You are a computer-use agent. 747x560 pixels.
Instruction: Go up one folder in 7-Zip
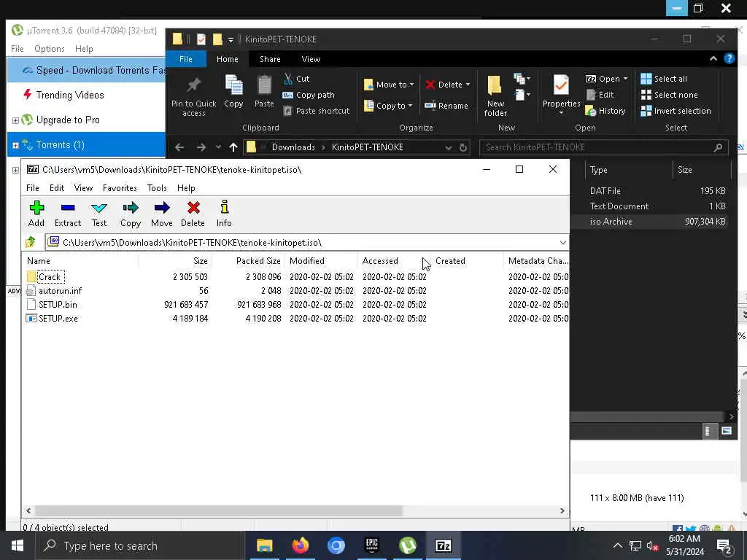(31, 242)
